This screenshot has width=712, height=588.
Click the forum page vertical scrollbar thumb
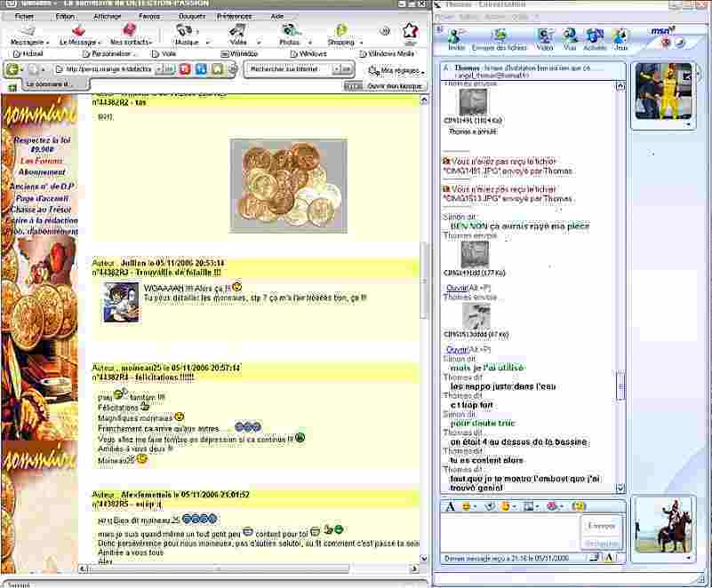click(x=424, y=280)
